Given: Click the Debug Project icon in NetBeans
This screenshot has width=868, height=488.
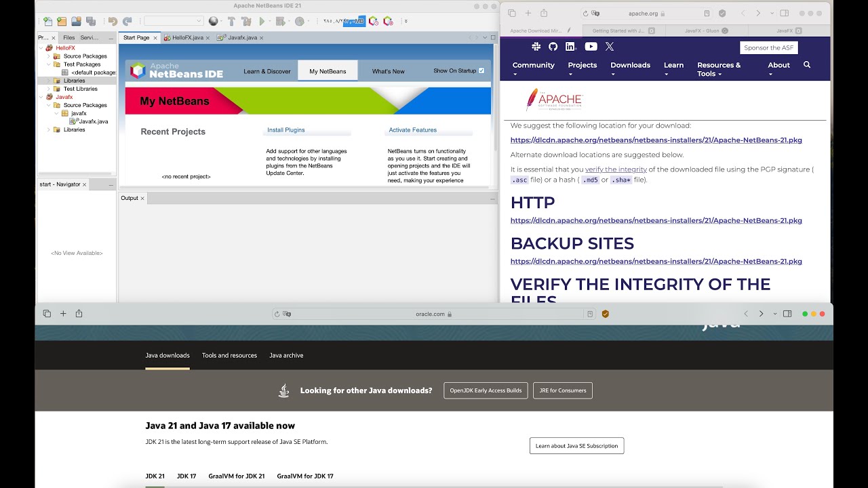Looking at the screenshot, I should 279,22.
